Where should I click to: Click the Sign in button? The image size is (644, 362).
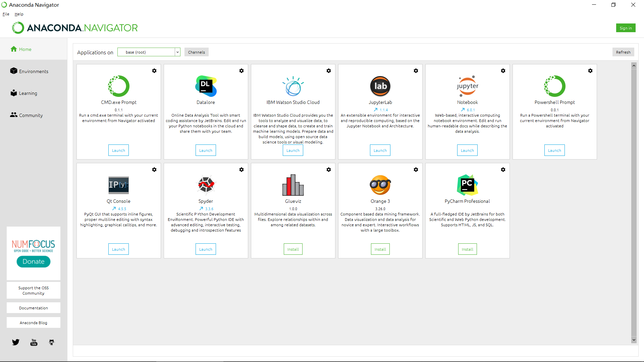(626, 28)
